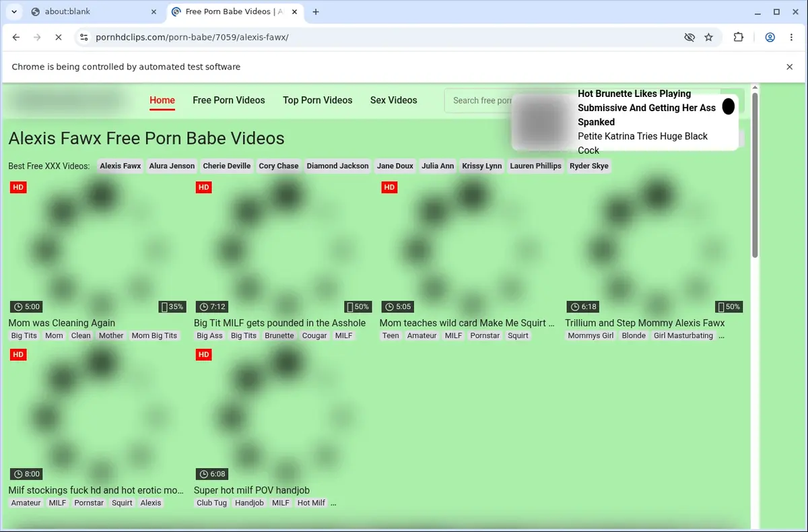808x532 pixels.
Task: Select the Lauren Phillips tag
Action: pos(535,166)
